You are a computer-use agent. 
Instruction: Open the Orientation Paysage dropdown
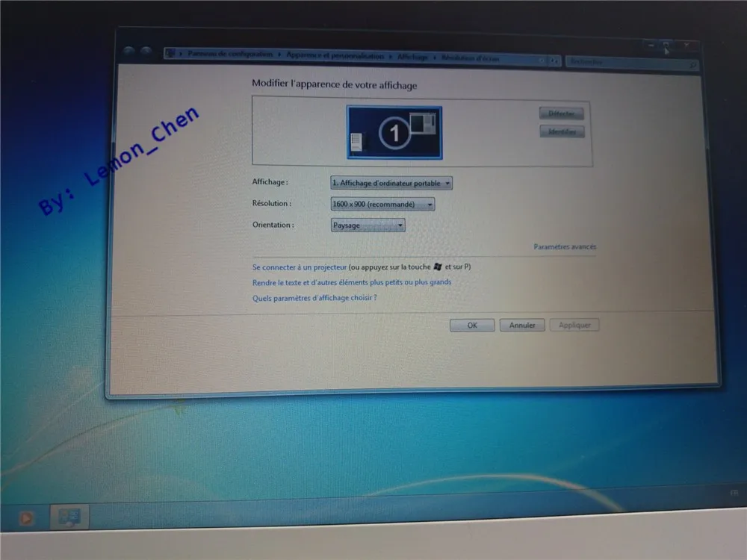(368, 225)
